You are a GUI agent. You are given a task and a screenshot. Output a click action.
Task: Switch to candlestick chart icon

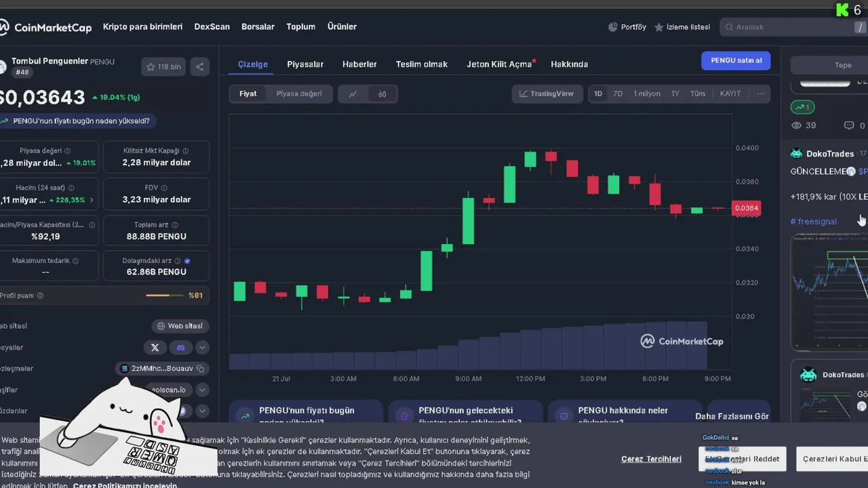[382, 94]
